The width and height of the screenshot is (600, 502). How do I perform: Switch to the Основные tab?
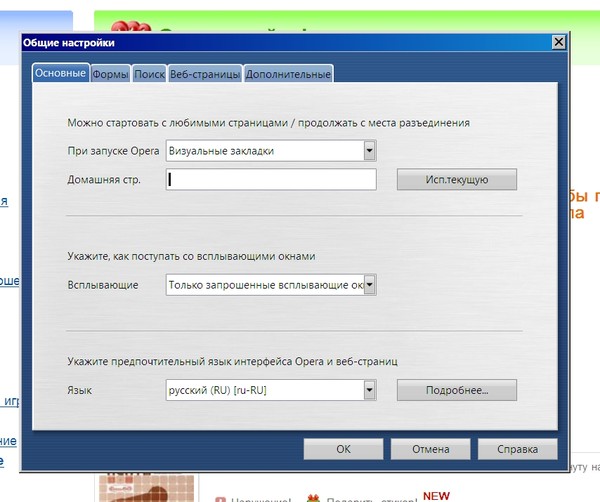coord(61,73)
